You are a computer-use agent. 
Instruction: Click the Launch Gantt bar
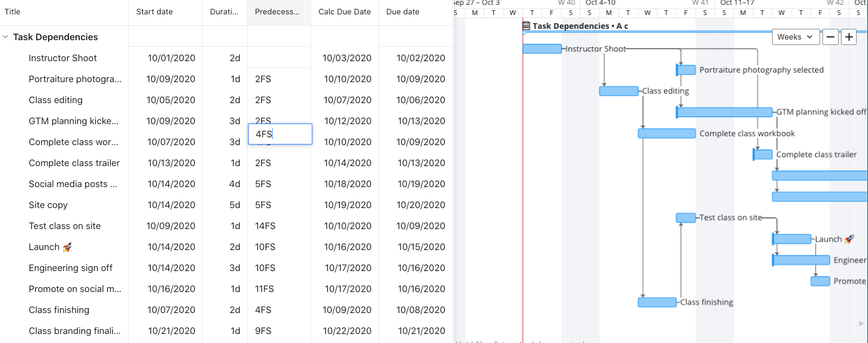pos(791,239)
